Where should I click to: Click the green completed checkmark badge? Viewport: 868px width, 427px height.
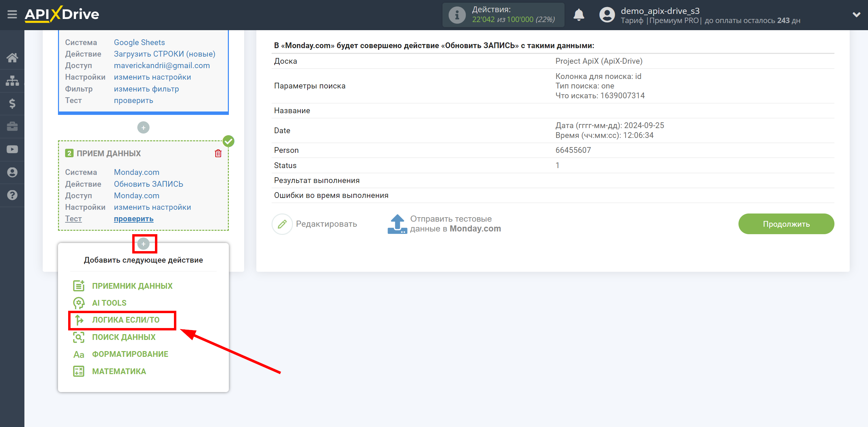pyautogui.click(x=229, y=141)
